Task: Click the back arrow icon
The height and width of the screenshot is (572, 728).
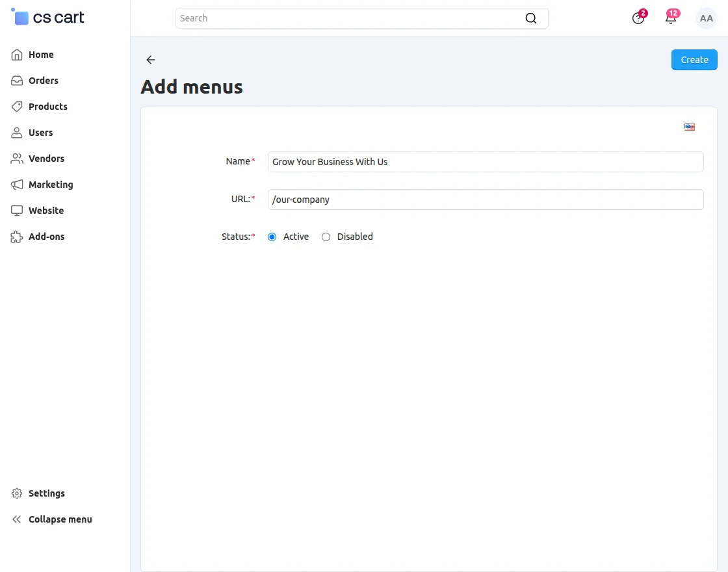Action: pyautogui.click(x=150, y=59)
